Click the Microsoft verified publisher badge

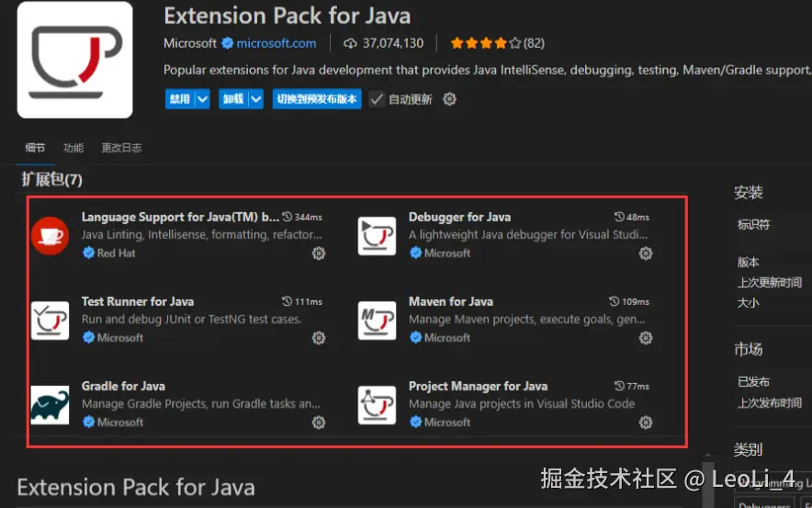click(227, 43)
